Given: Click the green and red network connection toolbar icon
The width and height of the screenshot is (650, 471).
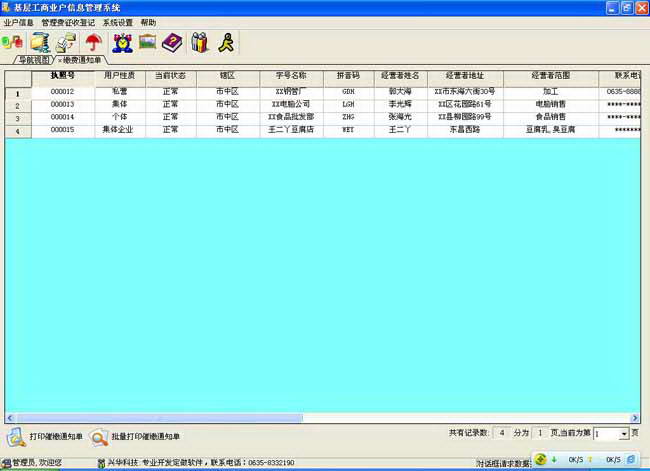Looking at the screenshot, I should coord(12,42).
